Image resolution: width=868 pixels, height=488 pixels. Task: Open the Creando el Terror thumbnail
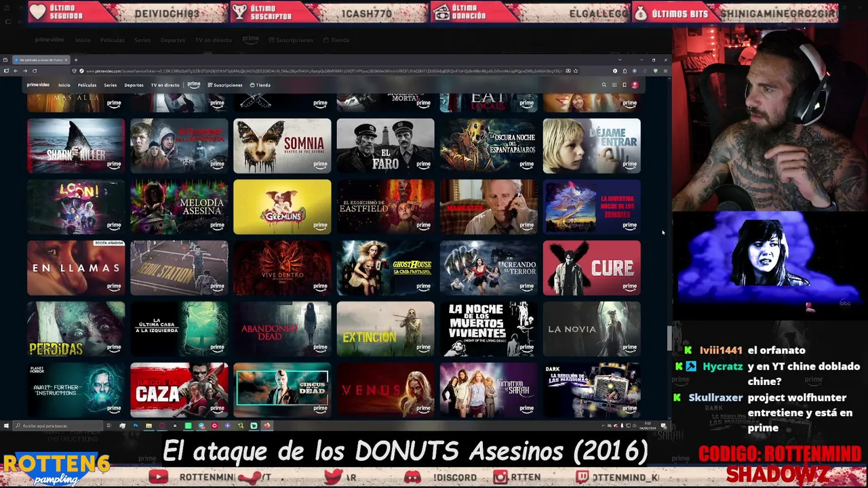click(488, 268)
